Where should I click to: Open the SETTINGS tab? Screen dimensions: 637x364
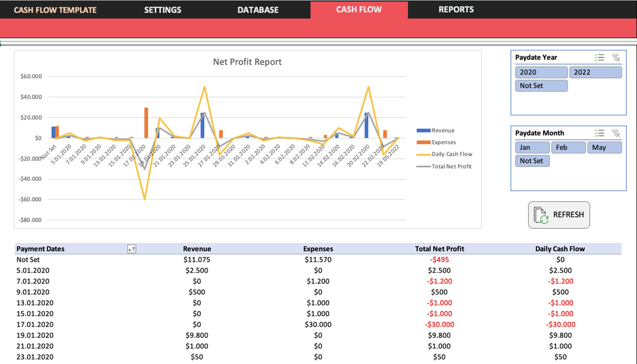[163, 10]
